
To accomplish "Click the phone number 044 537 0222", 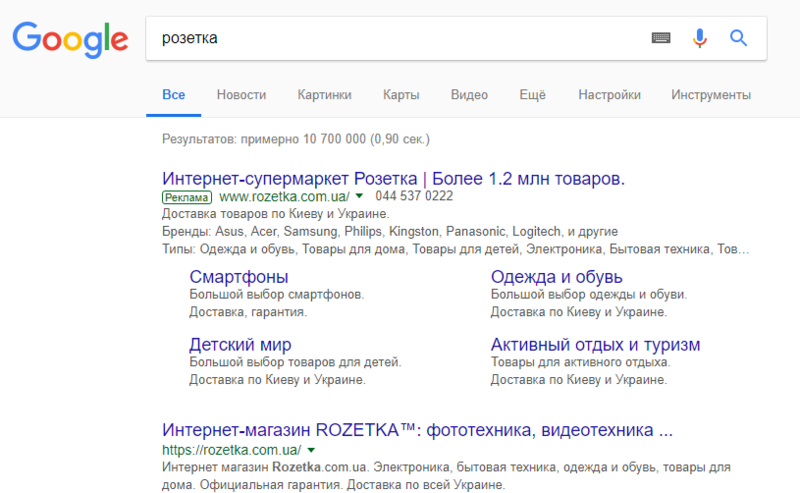I will 414,196.
